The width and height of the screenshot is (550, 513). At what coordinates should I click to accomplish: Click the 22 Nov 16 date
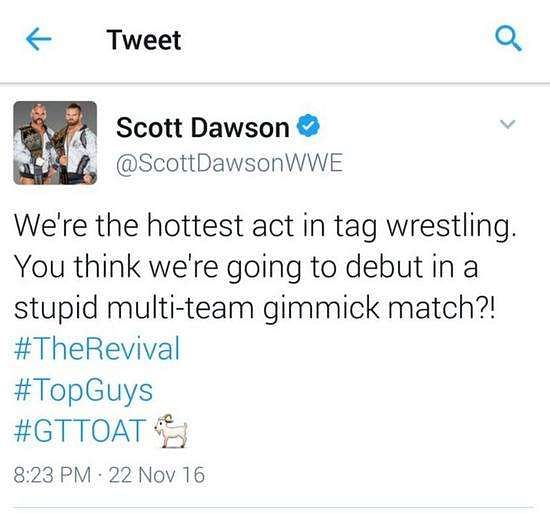coord(157,475)
